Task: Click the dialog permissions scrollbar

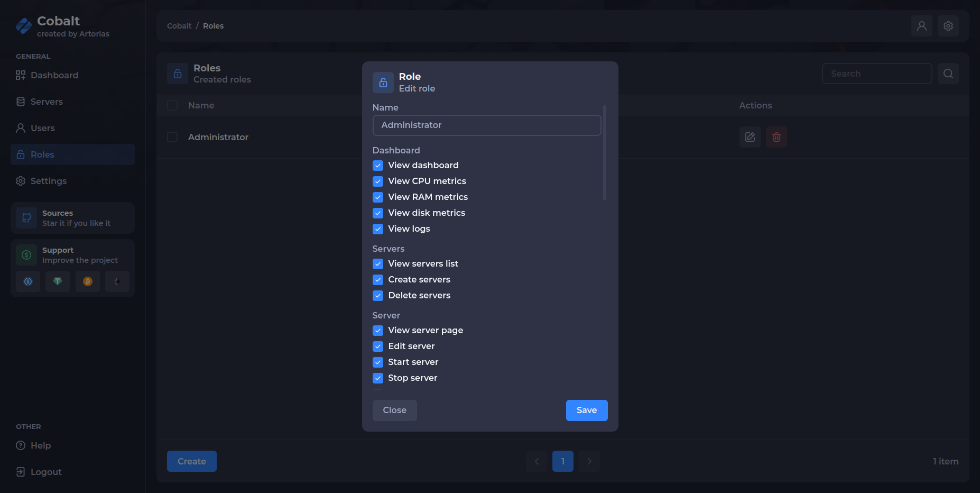Action: [605, 152]
